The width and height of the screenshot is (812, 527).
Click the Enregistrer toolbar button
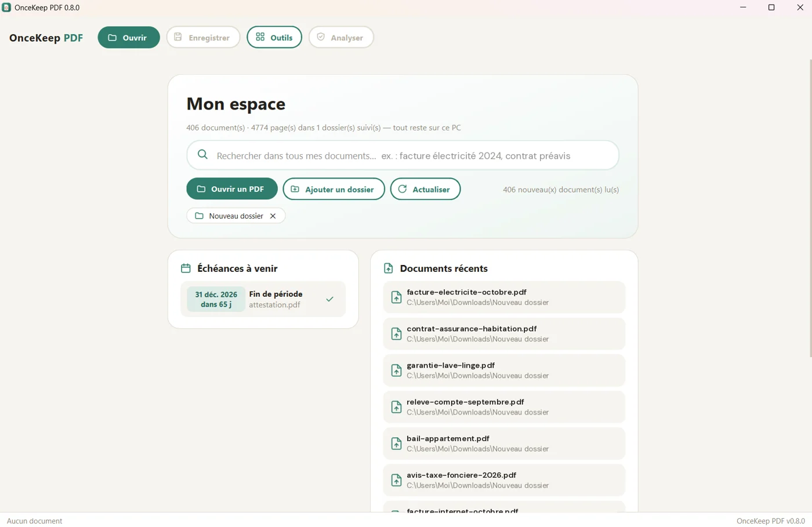203,38
